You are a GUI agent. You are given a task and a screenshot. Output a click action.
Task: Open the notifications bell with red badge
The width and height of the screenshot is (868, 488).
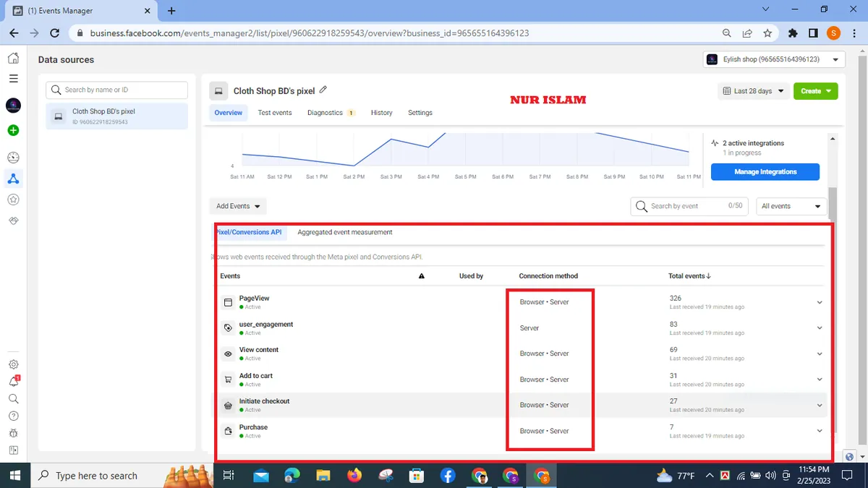pyautogui.click(x=13, y=382)
